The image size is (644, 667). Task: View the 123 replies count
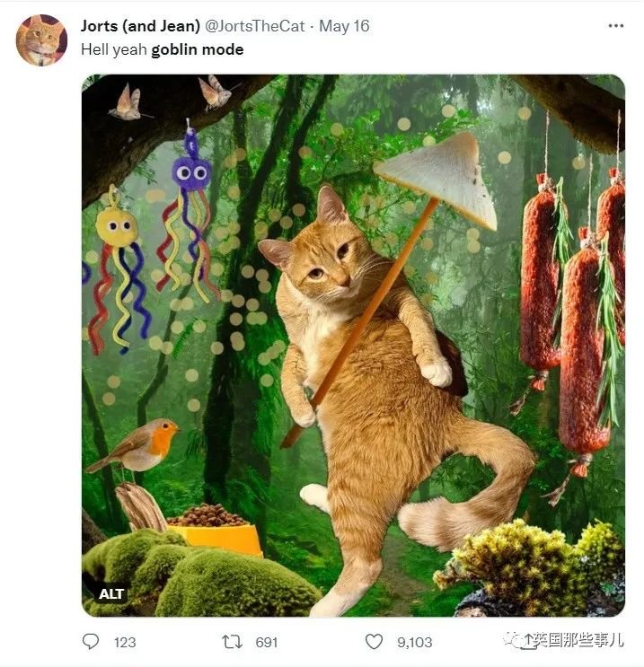(x=125, y=642)
